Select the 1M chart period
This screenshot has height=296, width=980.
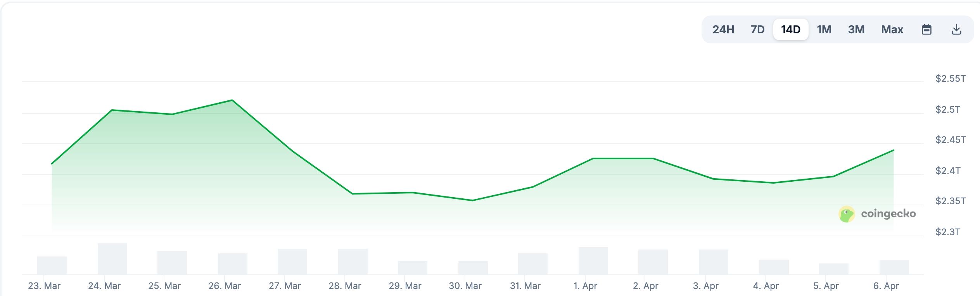pyautogui.click(x=824, y=29)
